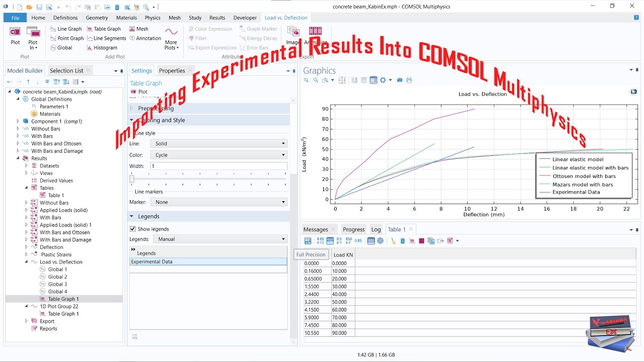Click the Clear Table broom icon
Screen dimensions: 644x362
pyautogui.click(x=393, y=241)
